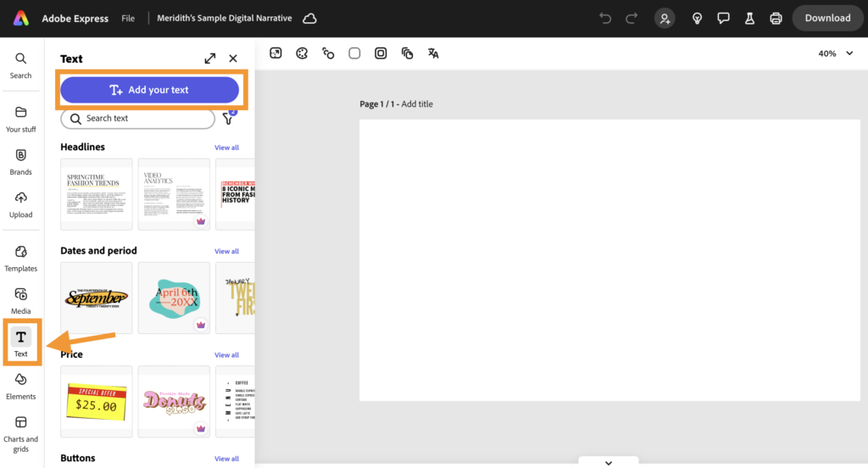This screenshot has width=868, height=468.
Task: Open the Media panel
Action: click(21, 300)
